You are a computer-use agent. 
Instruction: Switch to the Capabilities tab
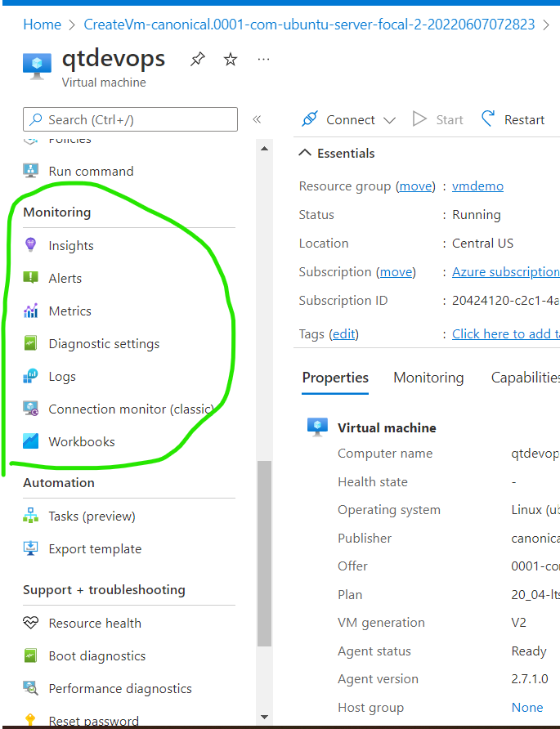click(x=526, y=378)
